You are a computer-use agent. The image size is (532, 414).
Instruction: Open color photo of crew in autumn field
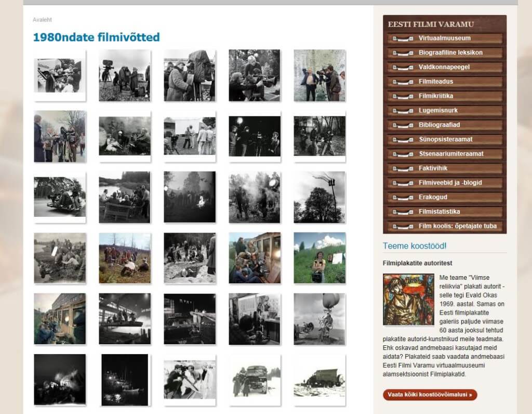(125, 258)
